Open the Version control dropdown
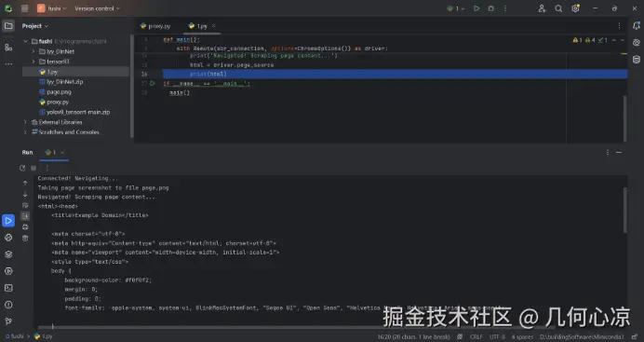 pos(97,8)
